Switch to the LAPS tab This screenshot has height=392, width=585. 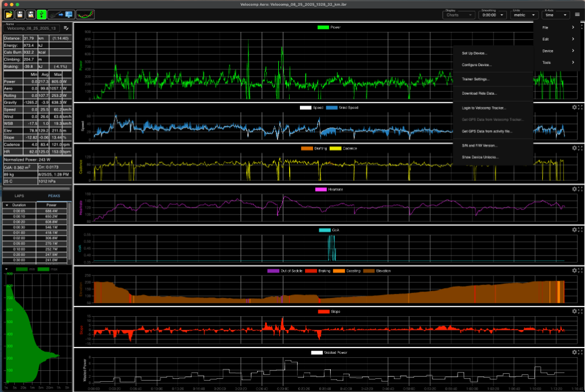[19, 196]
